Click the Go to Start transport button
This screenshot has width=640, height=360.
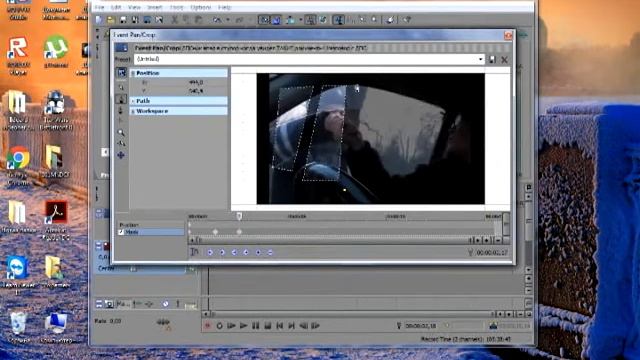coord(280,326)
